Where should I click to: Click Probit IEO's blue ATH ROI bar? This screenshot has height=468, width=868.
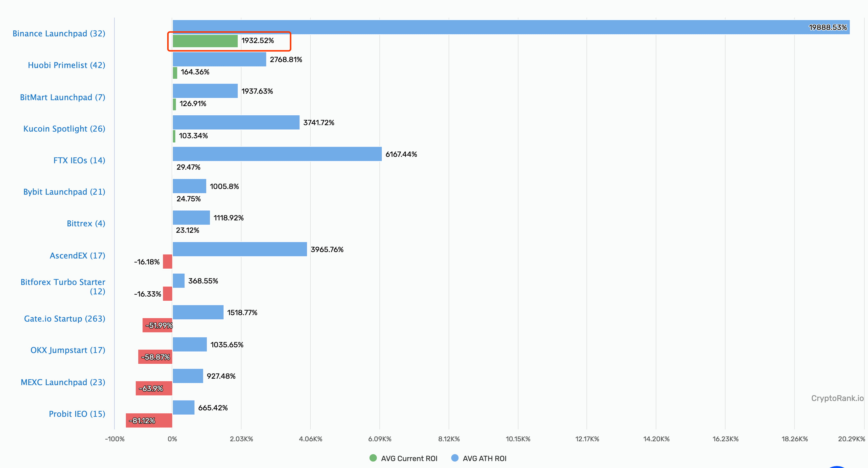tap(183, 407)
